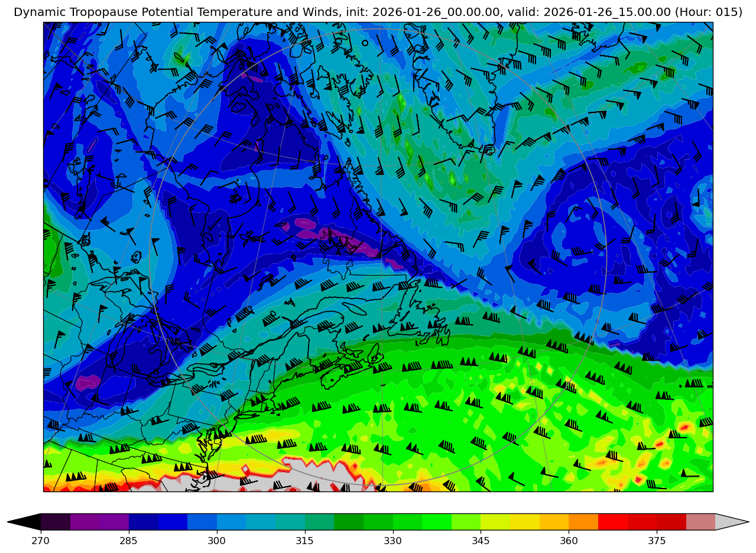
Task: Click the 345 colorbar tick label
Action: (481, 541)
